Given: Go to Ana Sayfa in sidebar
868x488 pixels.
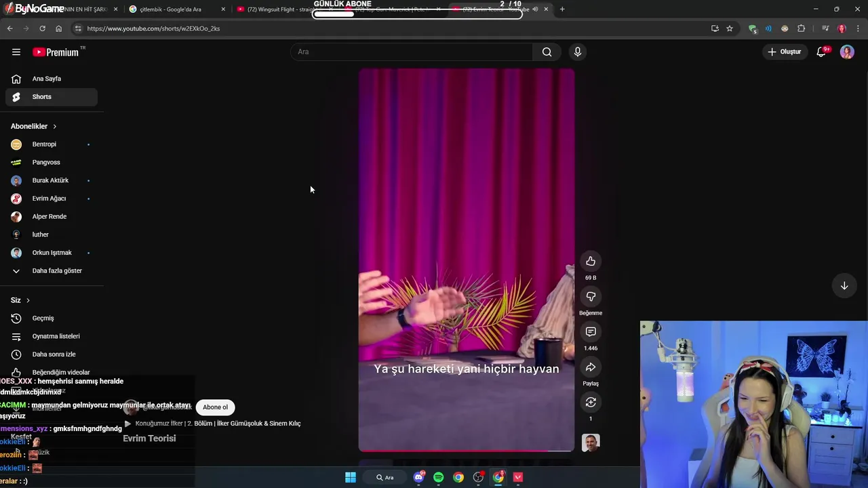Looking at the screenshot, I should point(52,79).
